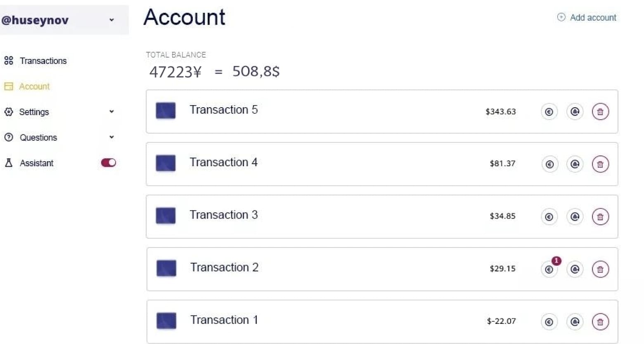644x344 pixels.
Task: Select Account in the sidebar menu
Action: click(34, 87)
